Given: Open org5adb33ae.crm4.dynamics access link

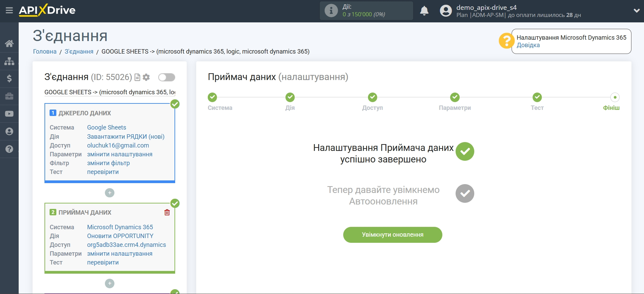Looking at the screenshot, I should point(126,245).
